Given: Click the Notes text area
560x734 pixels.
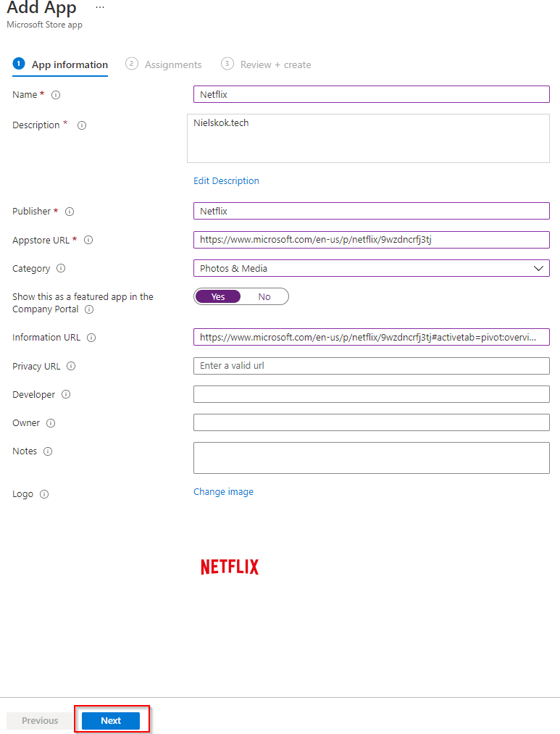Looking at the screenshot, I should [372, 458].
